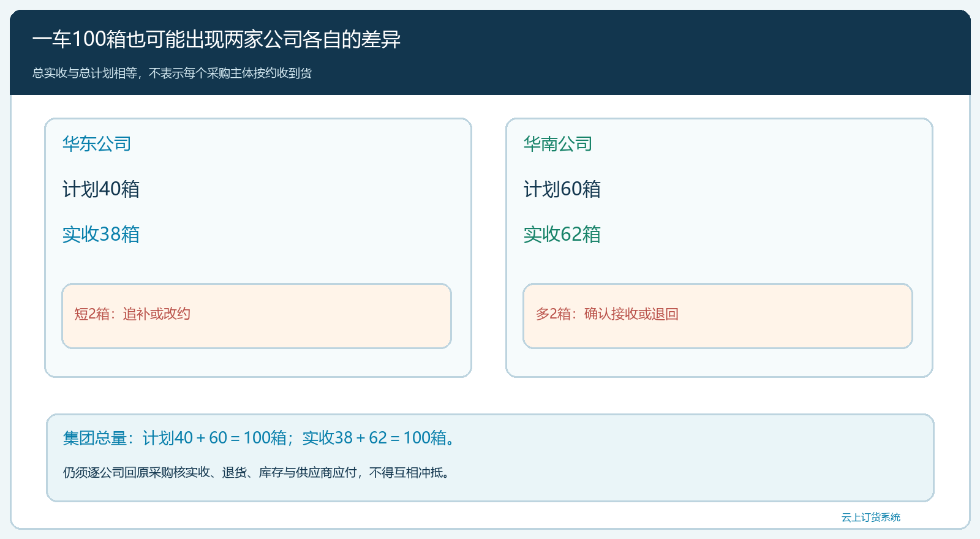Click the 实收38箱 figure
The image size is (980, 539).
click(101, 235)
